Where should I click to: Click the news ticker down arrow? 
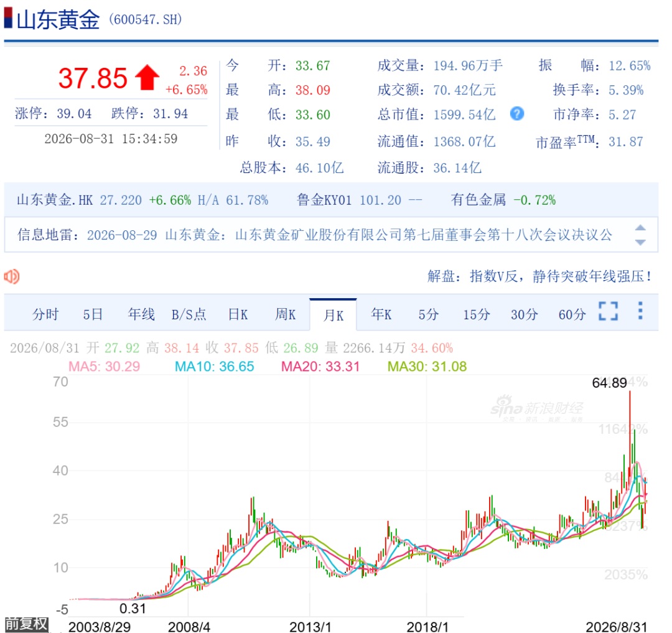point(640,242)
